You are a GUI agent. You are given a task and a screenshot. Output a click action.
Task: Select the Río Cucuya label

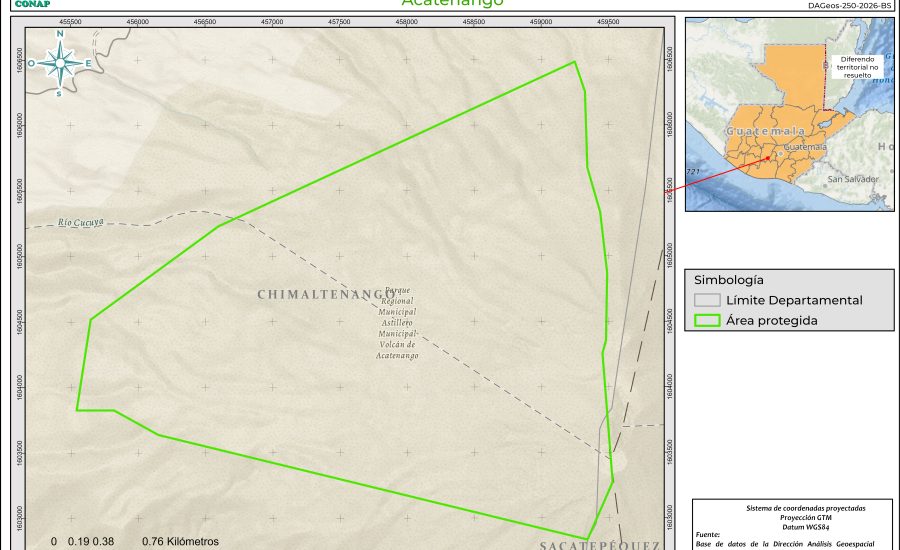pyautogui.click(x=81, y=222)
